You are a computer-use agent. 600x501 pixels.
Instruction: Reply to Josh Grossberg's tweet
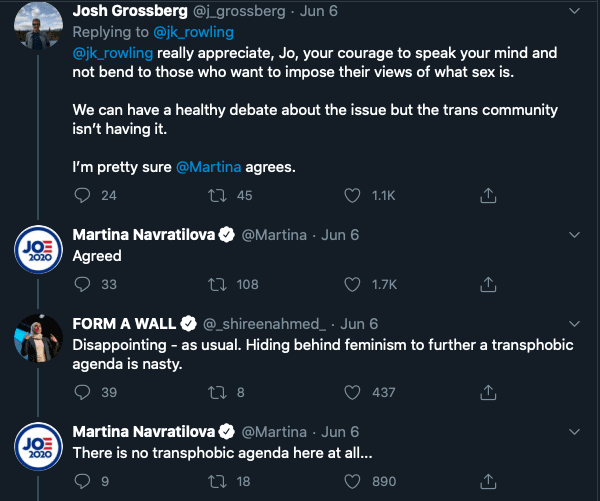tap(83, 195)
